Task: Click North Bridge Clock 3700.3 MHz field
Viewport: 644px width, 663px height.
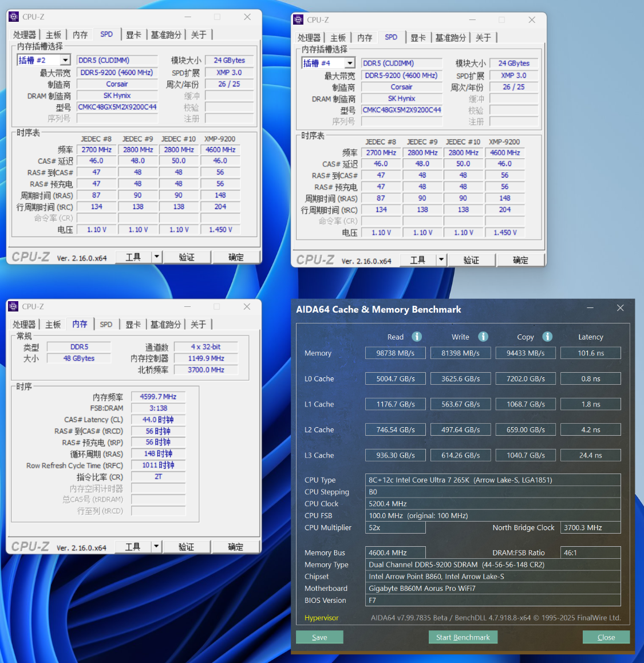Action: [x=591, y=527]
